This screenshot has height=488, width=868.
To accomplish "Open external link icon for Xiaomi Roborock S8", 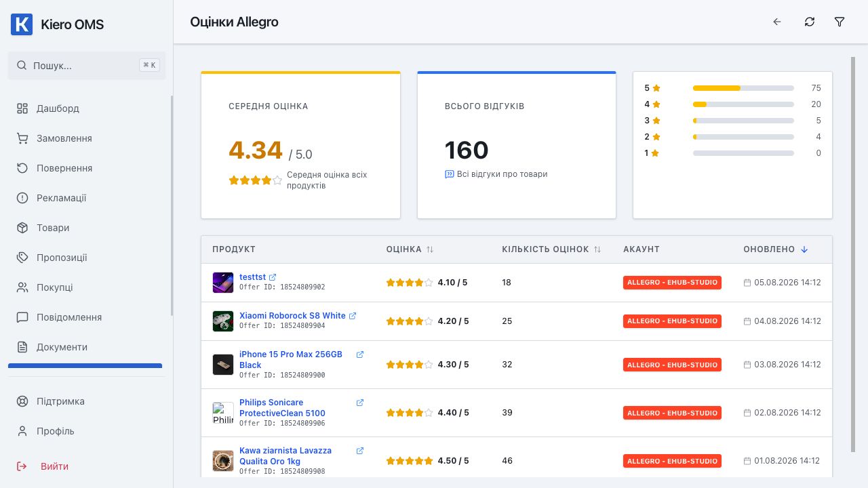I will pos(353,316).
